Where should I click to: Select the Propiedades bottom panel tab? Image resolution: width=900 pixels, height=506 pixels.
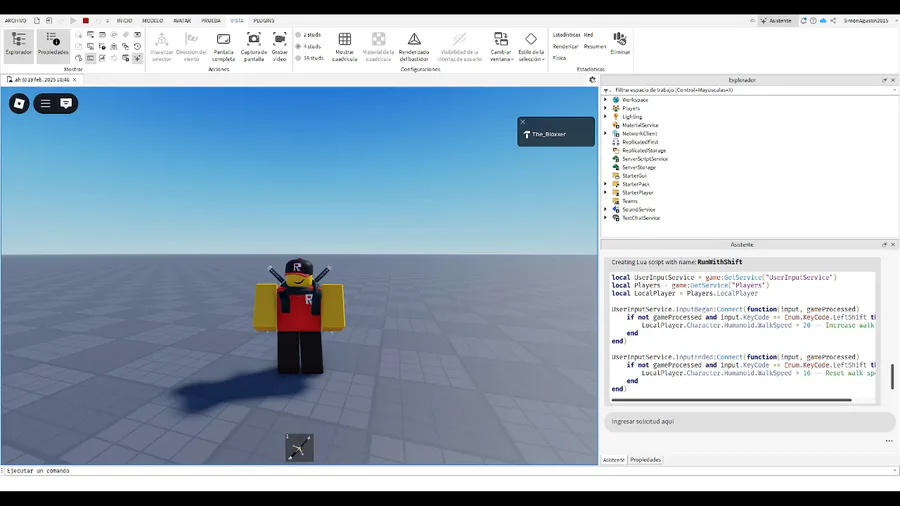tap(645, 460)
